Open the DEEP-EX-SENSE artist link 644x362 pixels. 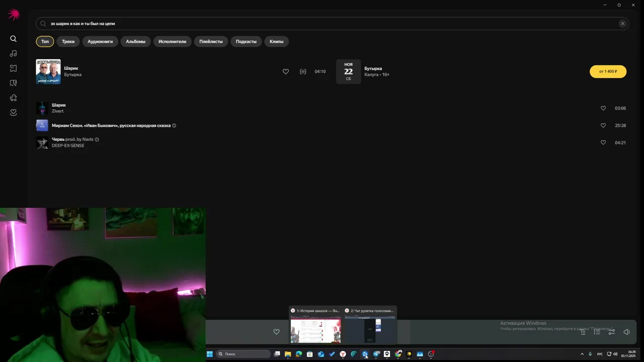click(x=68, y=146)
